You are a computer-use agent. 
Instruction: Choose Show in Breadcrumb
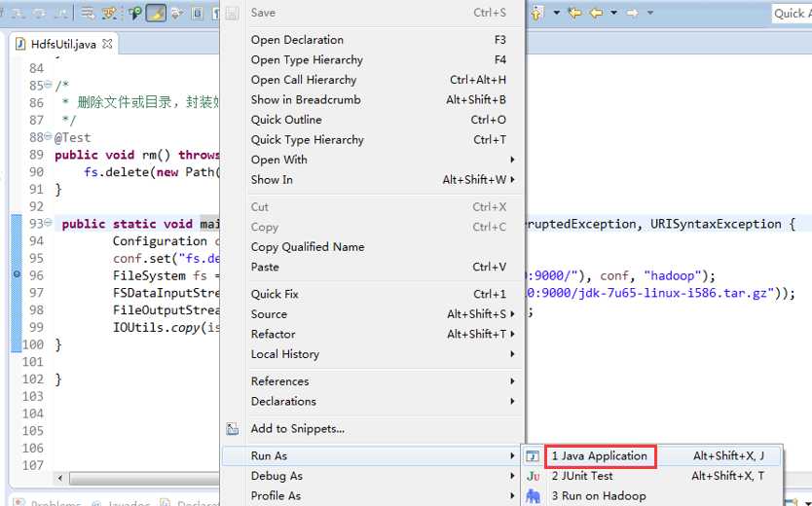(372, 100)
